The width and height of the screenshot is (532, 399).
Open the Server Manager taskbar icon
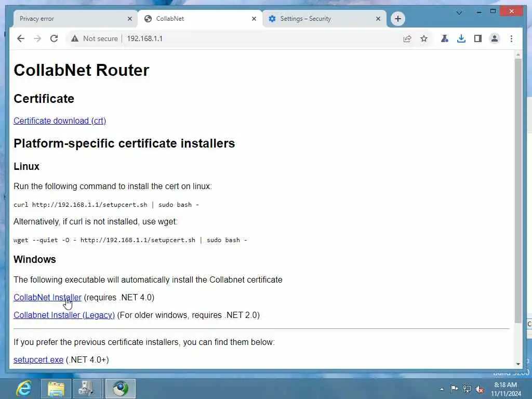[x=87, y=389]
